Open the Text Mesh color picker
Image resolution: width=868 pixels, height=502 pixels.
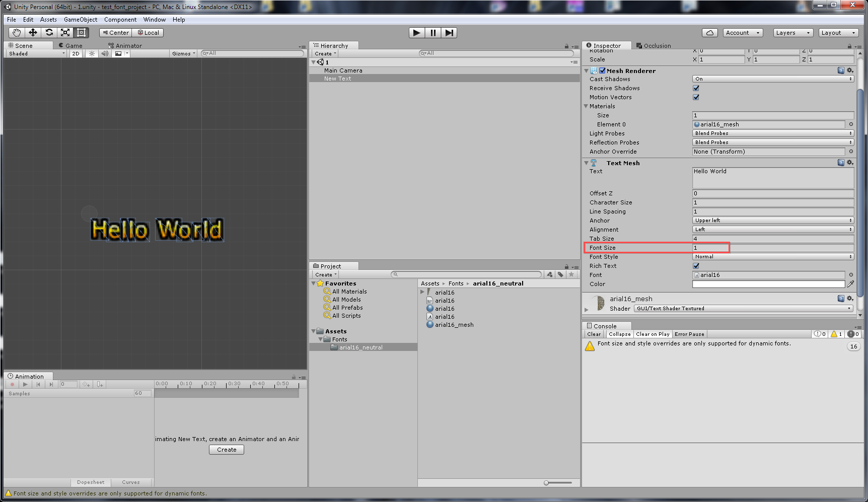(768, 284)
